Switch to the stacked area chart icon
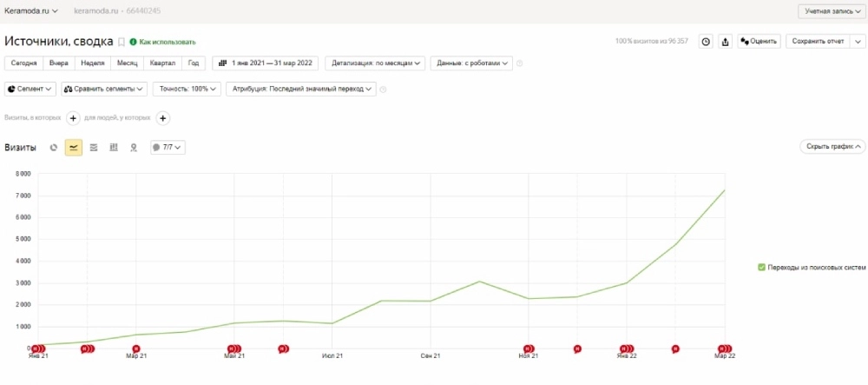The image size is (868, 385). 94,148
